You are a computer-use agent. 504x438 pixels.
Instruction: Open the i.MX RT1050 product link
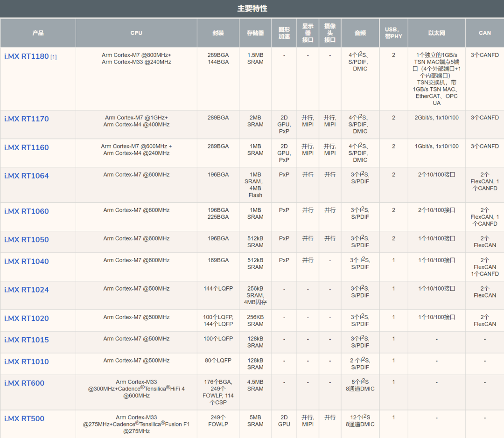pos(26,239)
